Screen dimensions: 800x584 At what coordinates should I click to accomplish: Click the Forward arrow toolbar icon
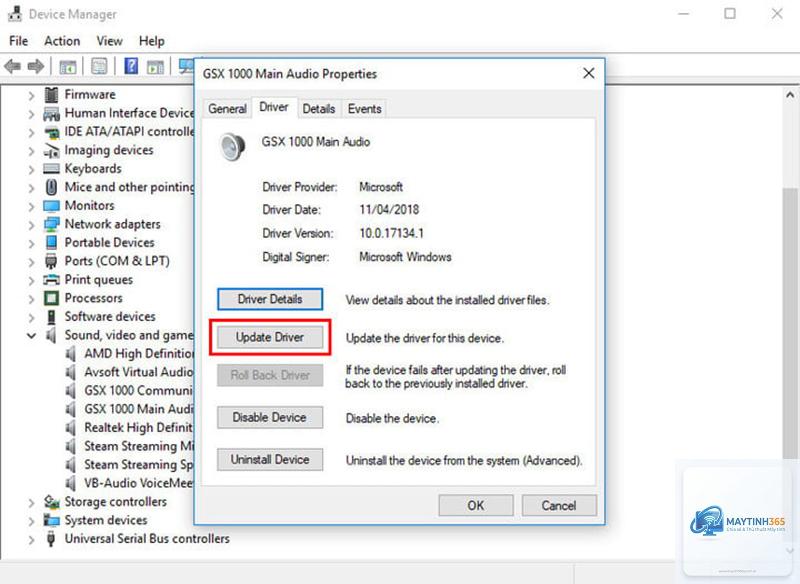coord(35,66)
